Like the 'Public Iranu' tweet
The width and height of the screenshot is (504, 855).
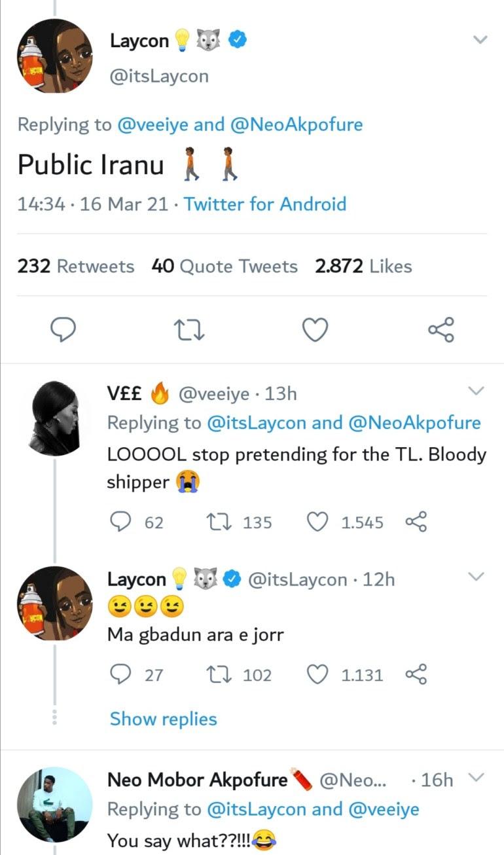[315, 330]
